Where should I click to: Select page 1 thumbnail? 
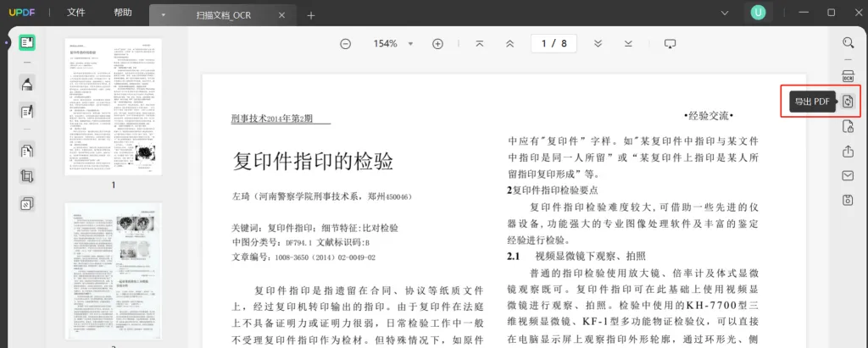[114, 107]
